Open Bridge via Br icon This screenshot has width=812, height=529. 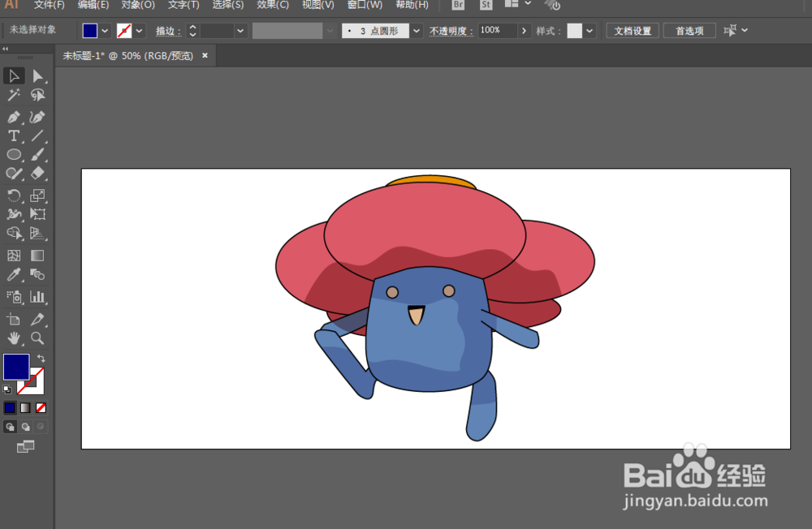[x=458, y=5]
